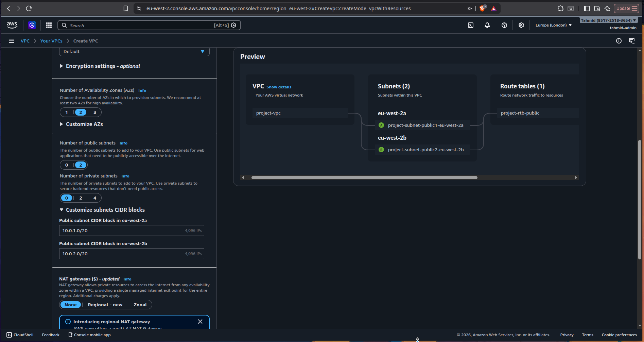
Task: Open Privacy footer link
Action: point(567,335)
